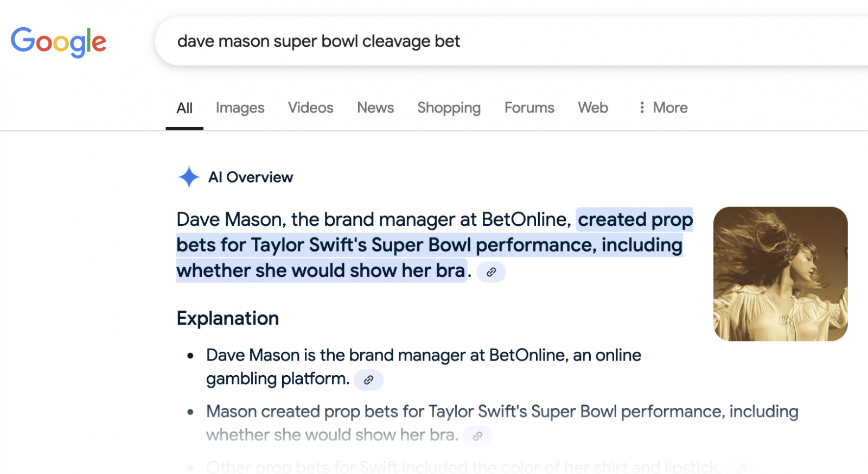Image resolution: width=868 pixels, height=474 pixels.
Task: Click the search query input field
Action: pos(512,41)
